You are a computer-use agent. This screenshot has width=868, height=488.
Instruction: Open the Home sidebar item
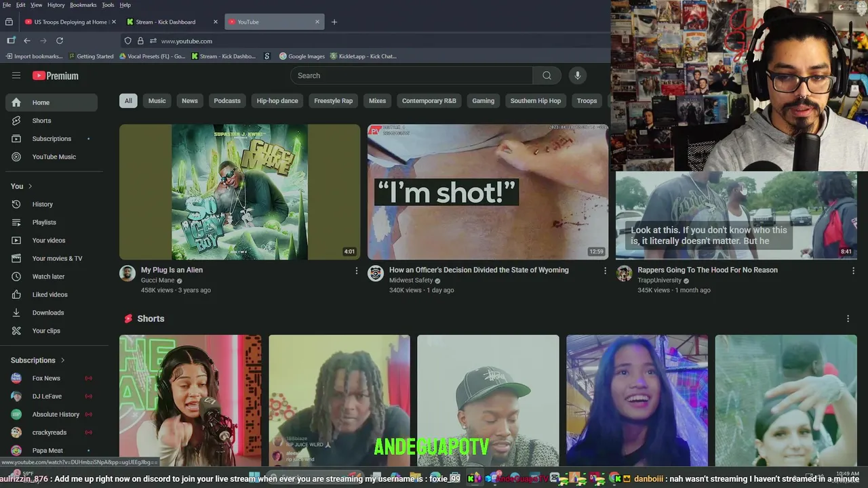click(52, 102)
